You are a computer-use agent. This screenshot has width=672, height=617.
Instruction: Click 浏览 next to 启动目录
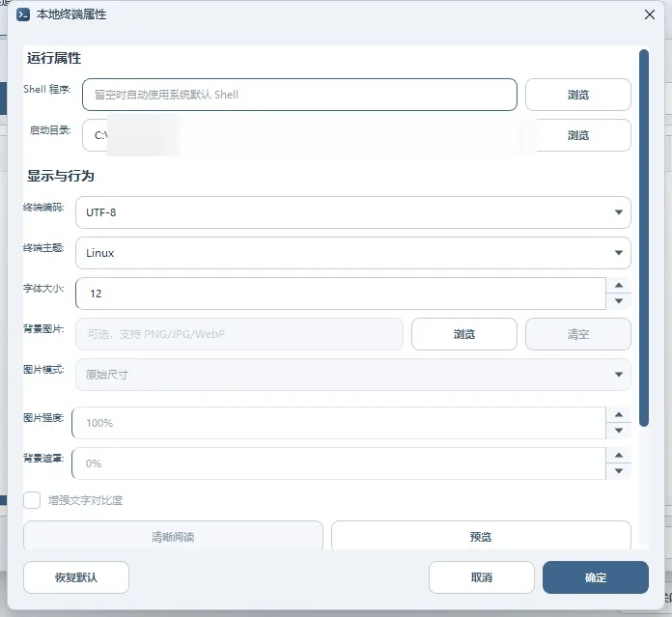point(577,135)
